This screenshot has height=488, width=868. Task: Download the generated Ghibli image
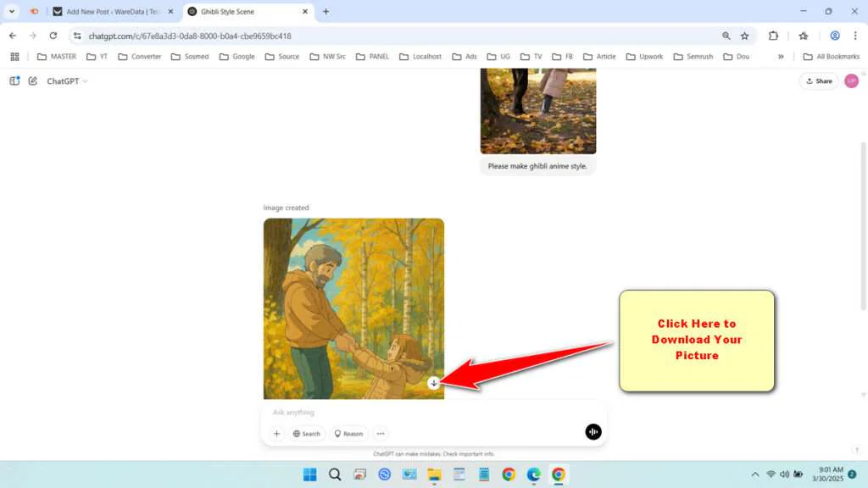coord(434,383)
